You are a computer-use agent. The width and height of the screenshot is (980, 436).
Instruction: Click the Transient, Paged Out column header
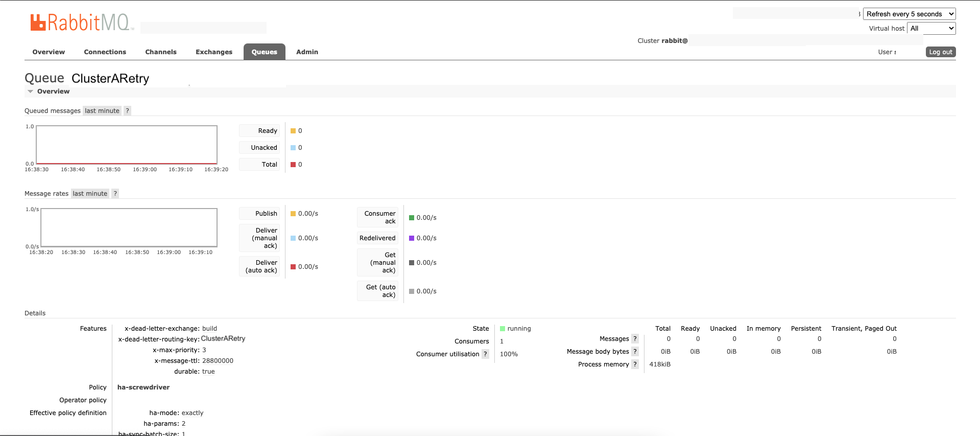tap(864, 329)
